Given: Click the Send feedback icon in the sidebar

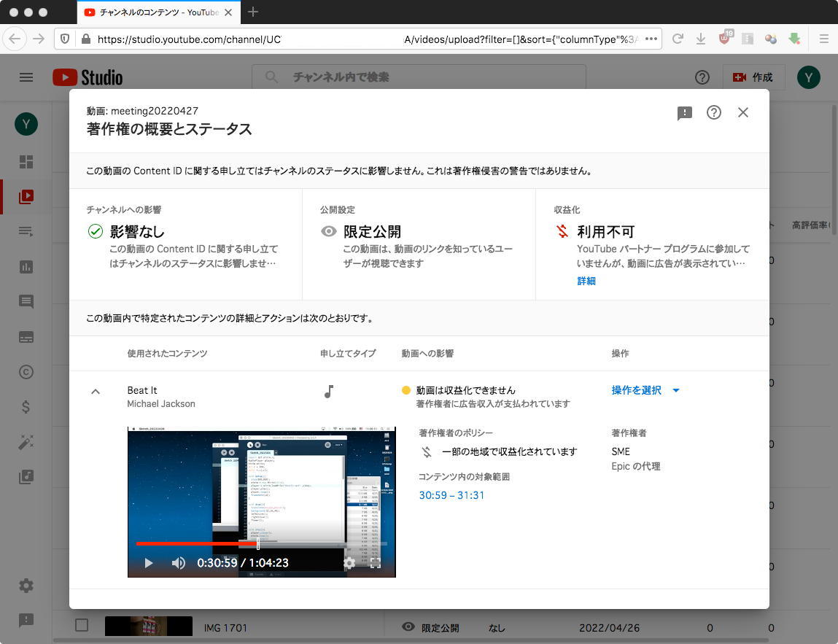Looking at the screenshot, I should pos(26,621).
